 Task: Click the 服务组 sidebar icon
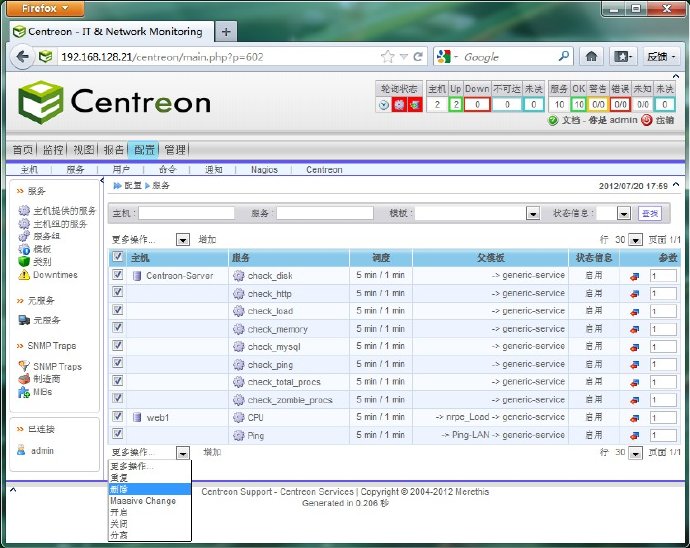tap(24, 236)
